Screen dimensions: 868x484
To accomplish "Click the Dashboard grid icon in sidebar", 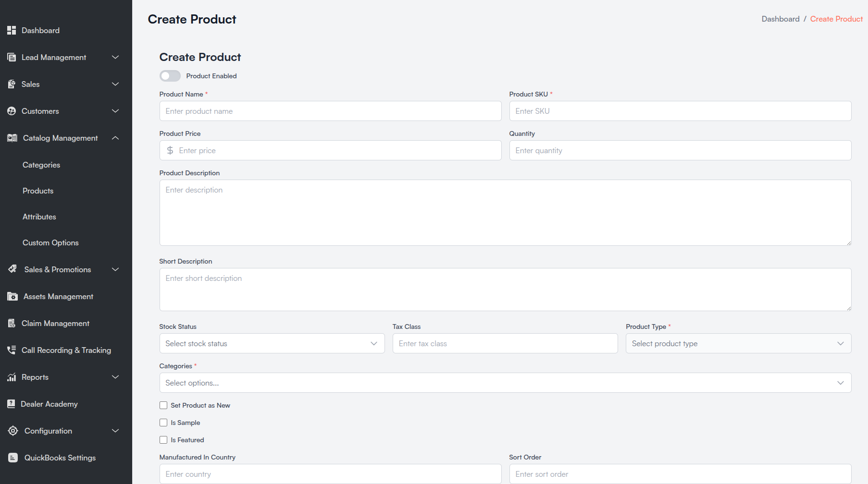I will [12, 30].
